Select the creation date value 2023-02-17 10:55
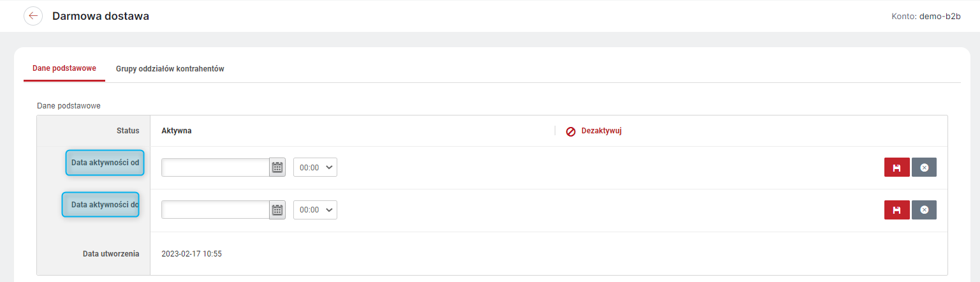The width and height of the screenshot is (980, 282). [x=192, y=254]
